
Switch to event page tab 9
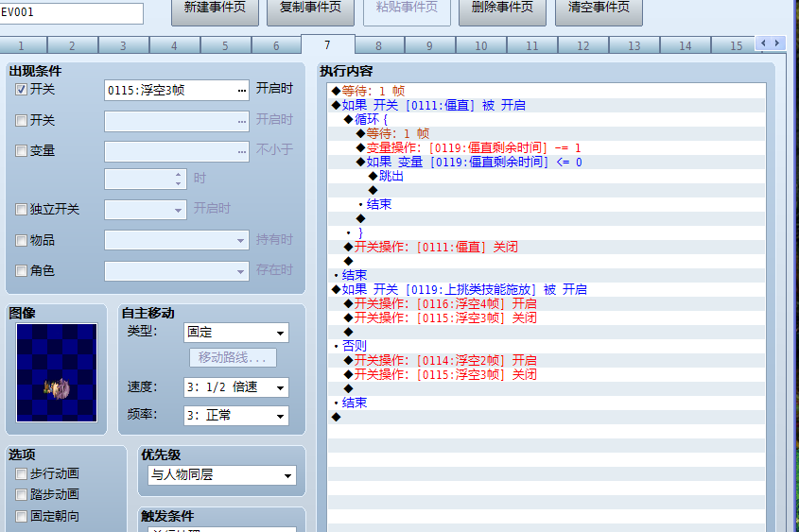(x=429, y=45)
